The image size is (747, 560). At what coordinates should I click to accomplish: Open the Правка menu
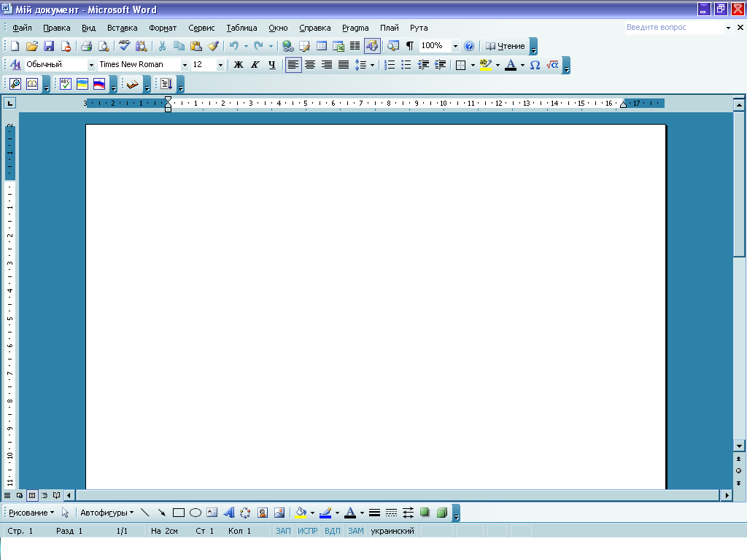tap(57, 28)
